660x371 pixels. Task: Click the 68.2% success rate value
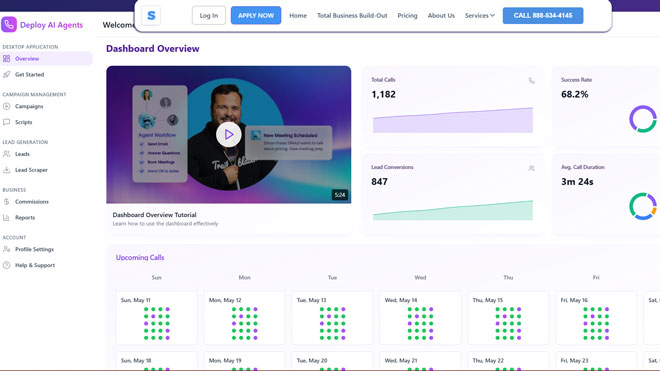coord(575,94)
